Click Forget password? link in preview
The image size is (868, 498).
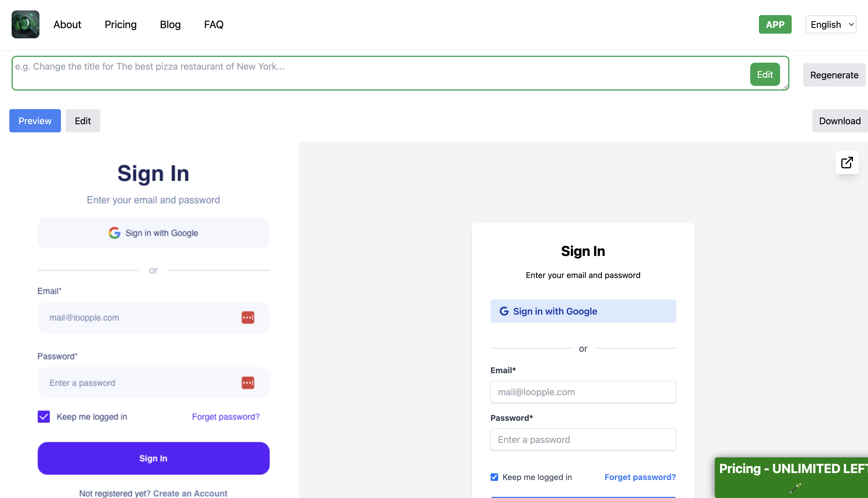pyautogui.click(x=640, y=477)
